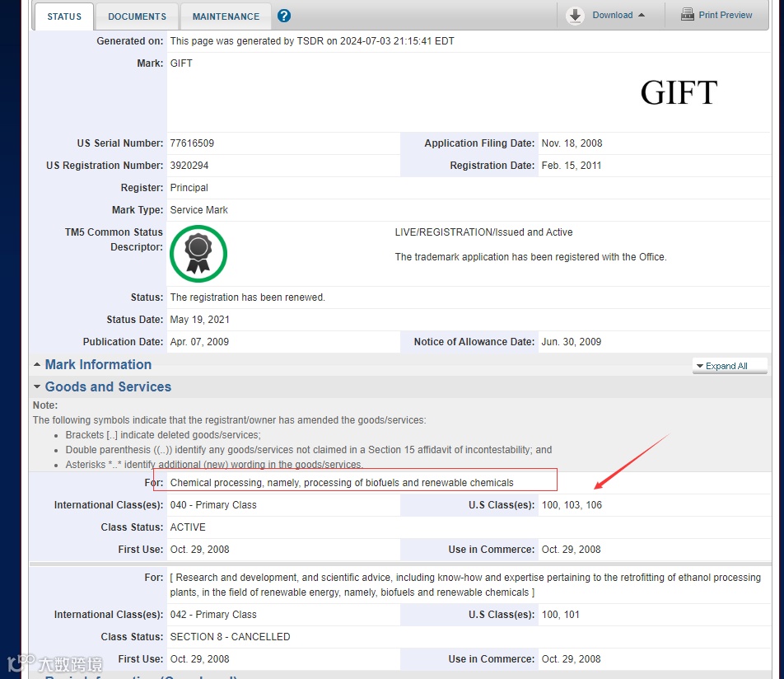This screenshot has height=679, width=784.
Task: Select the serial number 77616509
Action: [192, 143]
